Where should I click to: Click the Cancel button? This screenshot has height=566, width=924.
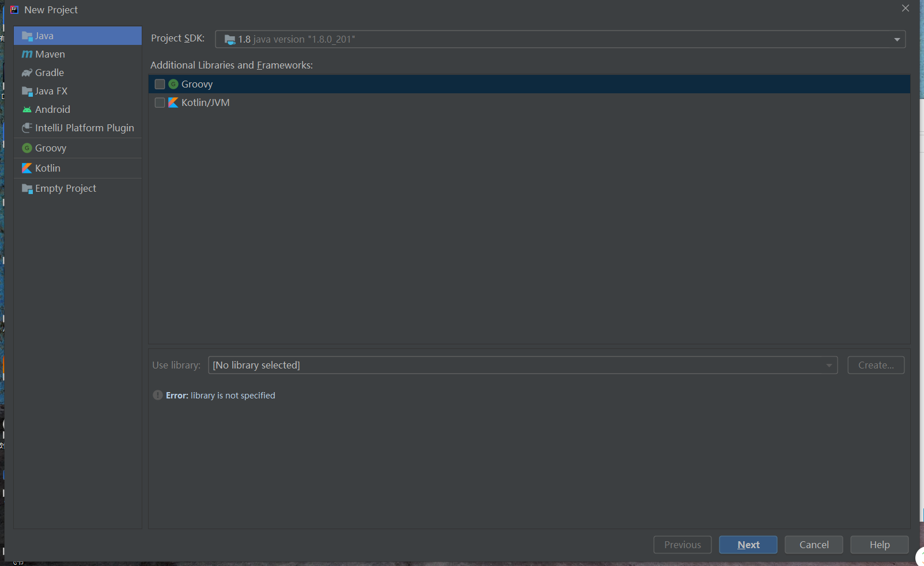click(814, 545)
